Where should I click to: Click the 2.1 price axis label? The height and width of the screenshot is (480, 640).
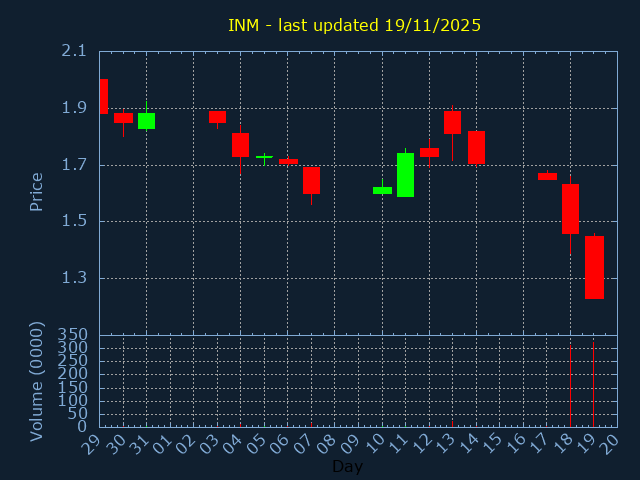pyautogui.click(x=74, y=51)
